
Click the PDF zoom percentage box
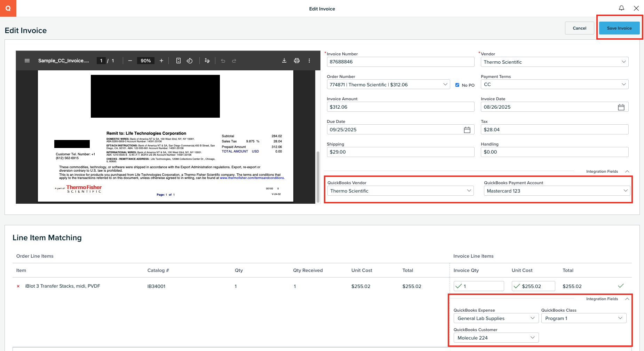click(145, 61)
